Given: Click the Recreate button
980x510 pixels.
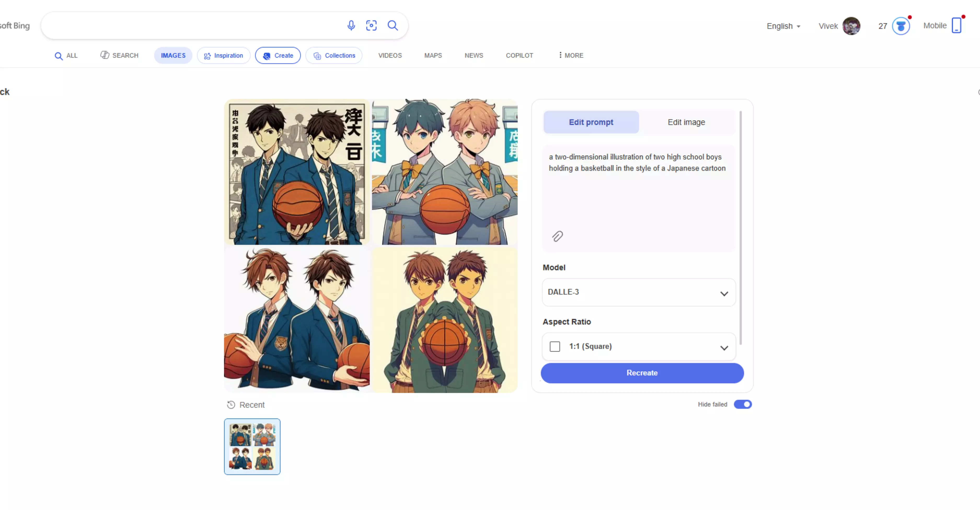Looking at the screenshot, I should tap(642, 373).
